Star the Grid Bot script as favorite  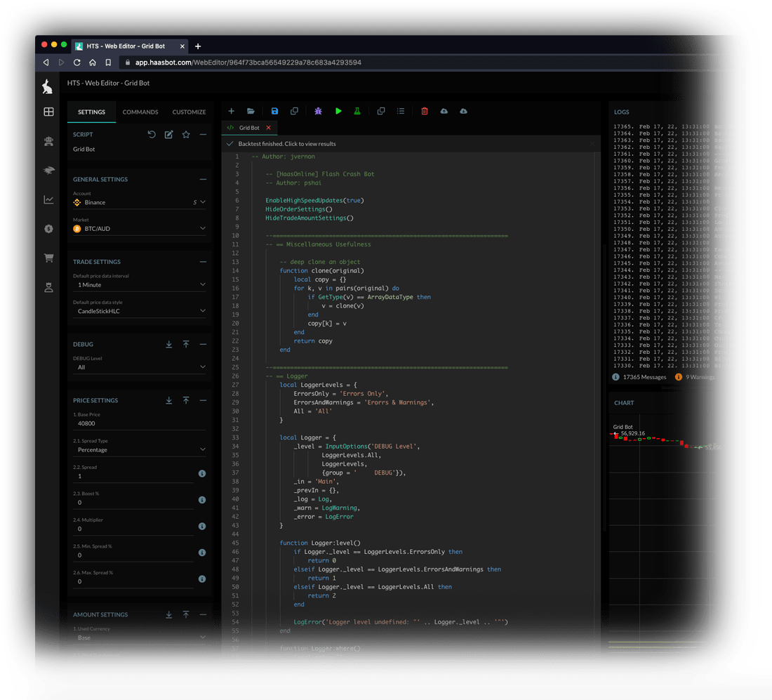186,134
